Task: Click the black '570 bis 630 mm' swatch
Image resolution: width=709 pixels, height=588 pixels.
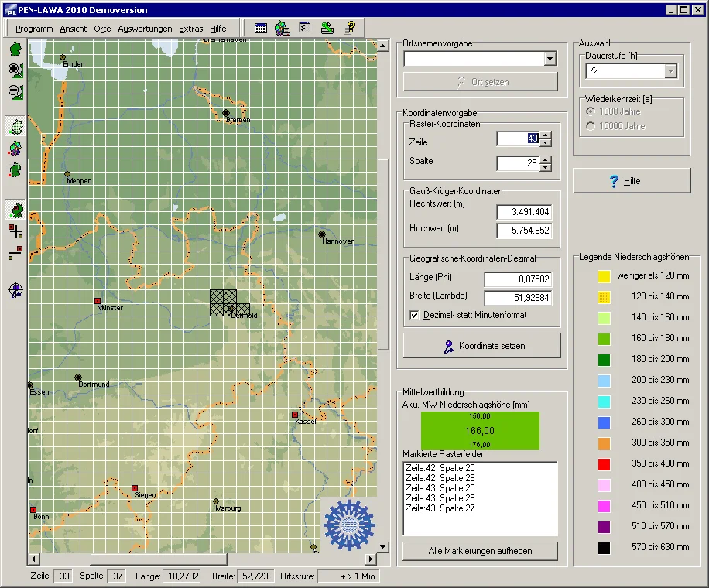Action: pyautogui.click(x=604, y=548)
